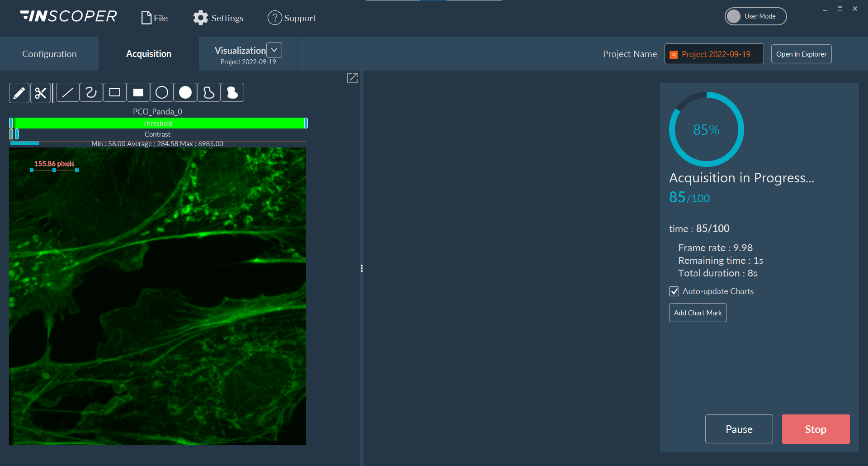868x466 pixels.
Task: Open the image in a detached window
Action: point(352,78)
